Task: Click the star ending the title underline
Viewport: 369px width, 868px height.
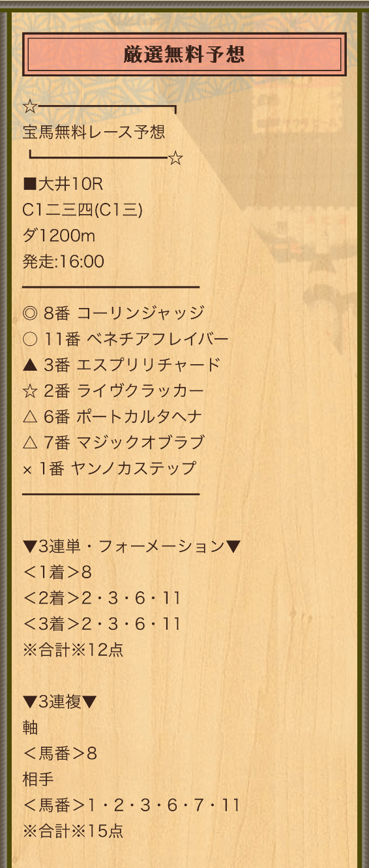Action: [175, 159]
